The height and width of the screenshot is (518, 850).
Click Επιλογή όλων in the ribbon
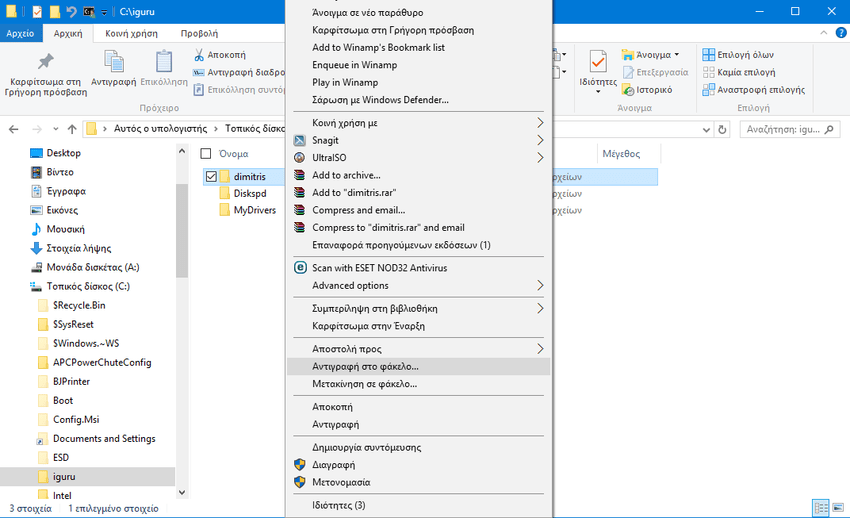click(x=738, y=55)
